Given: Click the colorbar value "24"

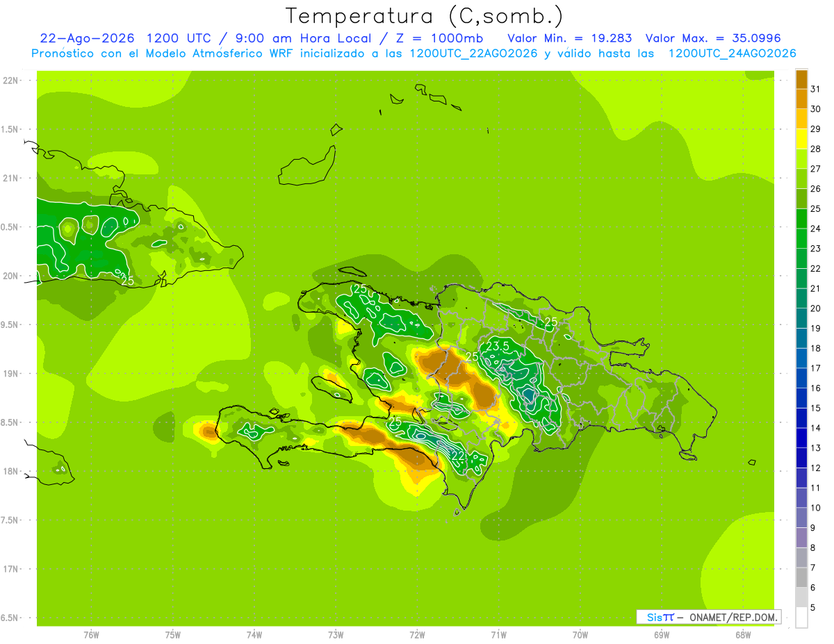Looking at the screenshot, I should tap(815, 229).
